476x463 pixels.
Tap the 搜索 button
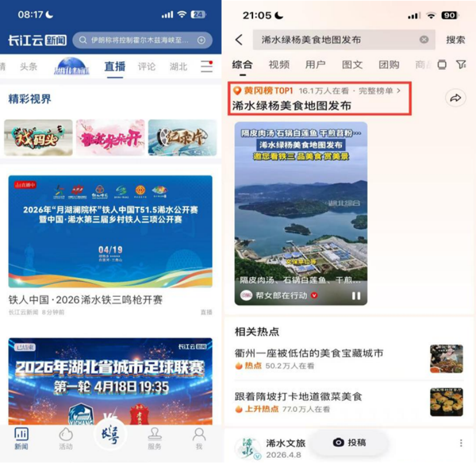tap(455, 40)
